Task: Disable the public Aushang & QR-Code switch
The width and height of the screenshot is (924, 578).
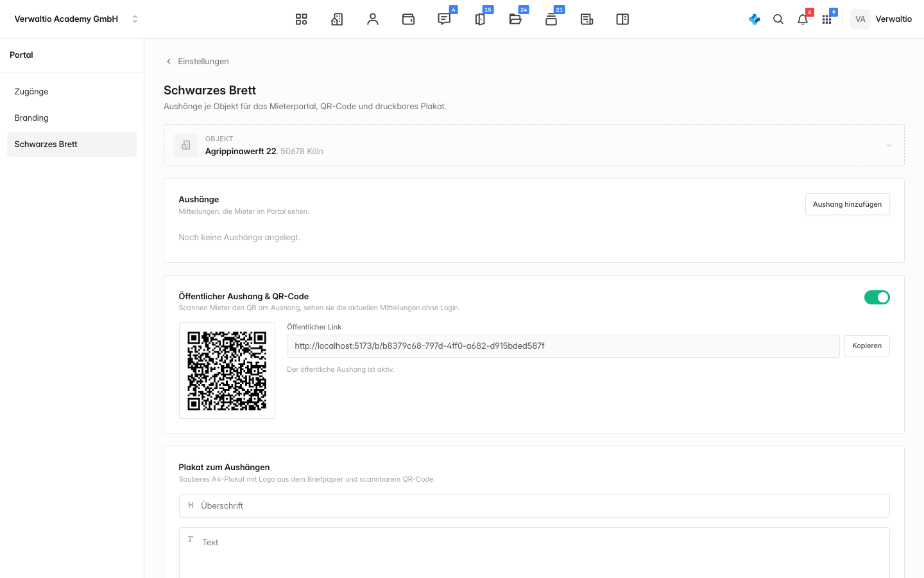Action: 877,297
